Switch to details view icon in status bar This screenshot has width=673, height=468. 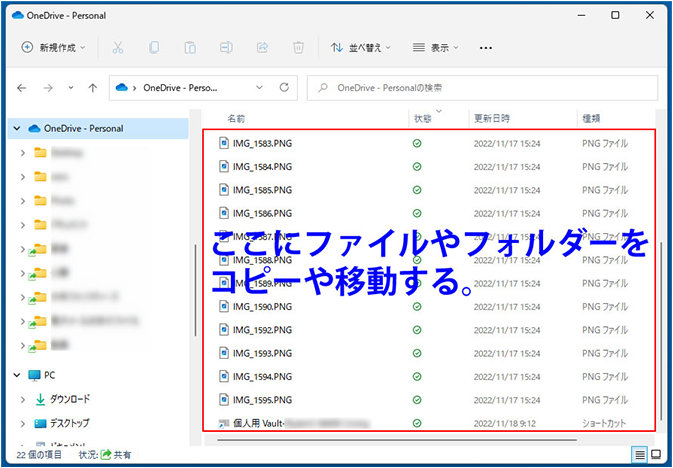click(640, 454)
